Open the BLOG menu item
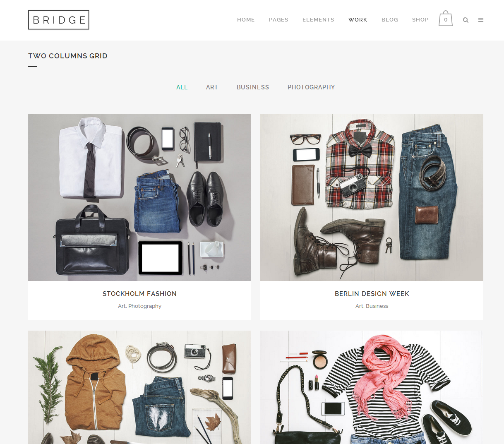This screenshot has height=444, width=504. pos(390,20)
